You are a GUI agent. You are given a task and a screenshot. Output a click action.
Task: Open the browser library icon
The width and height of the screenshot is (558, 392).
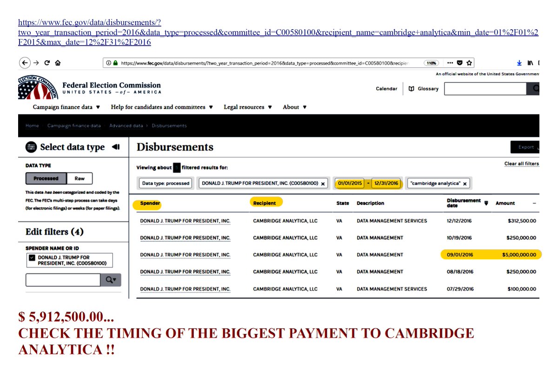pyautogui.click(x=530, y=63)
